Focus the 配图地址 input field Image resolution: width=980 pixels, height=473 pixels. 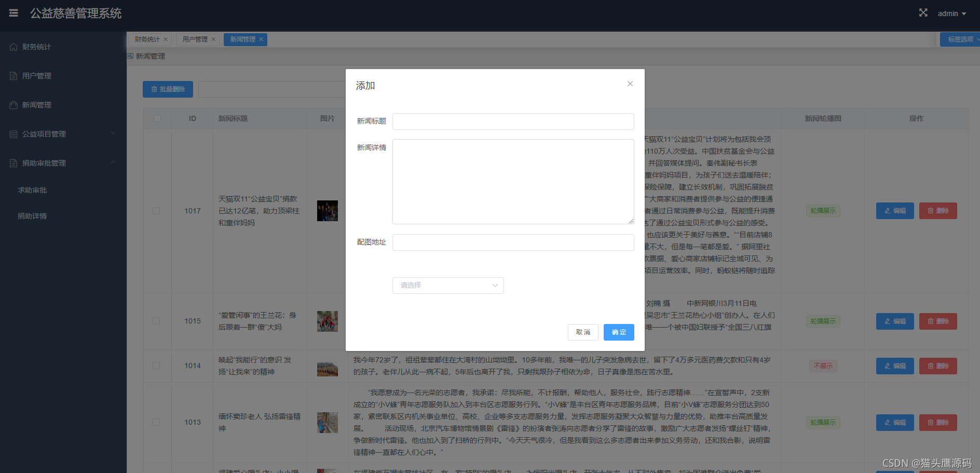513,242
